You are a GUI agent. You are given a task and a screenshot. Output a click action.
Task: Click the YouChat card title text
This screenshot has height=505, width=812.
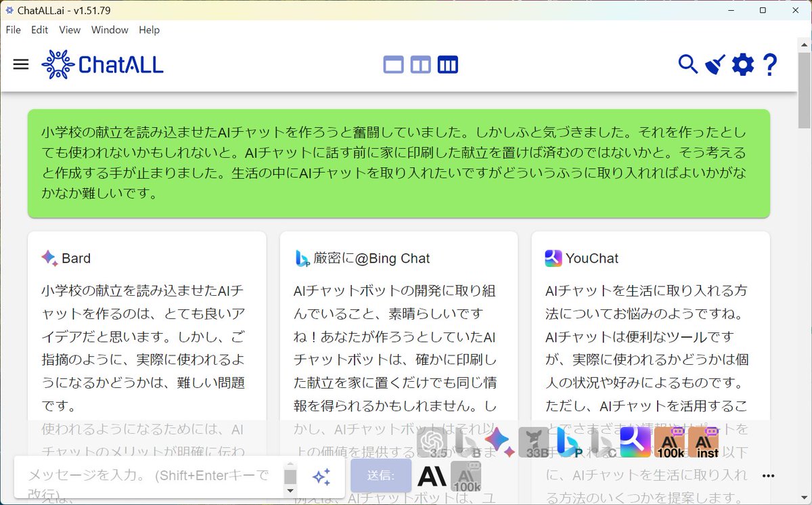(x=592, y=258)
